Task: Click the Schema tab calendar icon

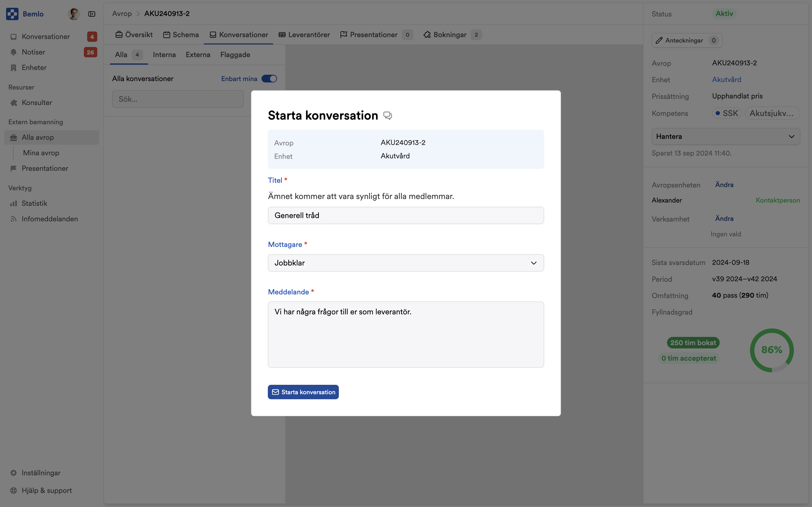Action: tap(167, 35)
